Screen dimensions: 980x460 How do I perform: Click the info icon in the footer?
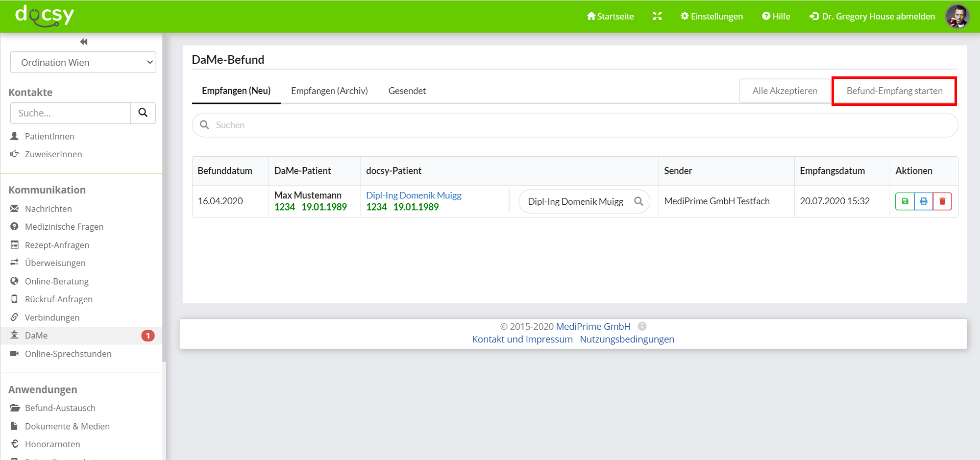(642, 326)
